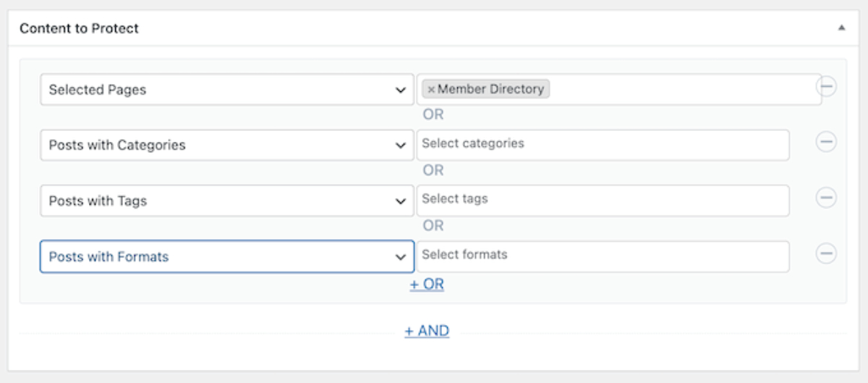868x383 pixels.
Task: Remove the Posts with Formats rule row
Action: click(x=826, y=253)
